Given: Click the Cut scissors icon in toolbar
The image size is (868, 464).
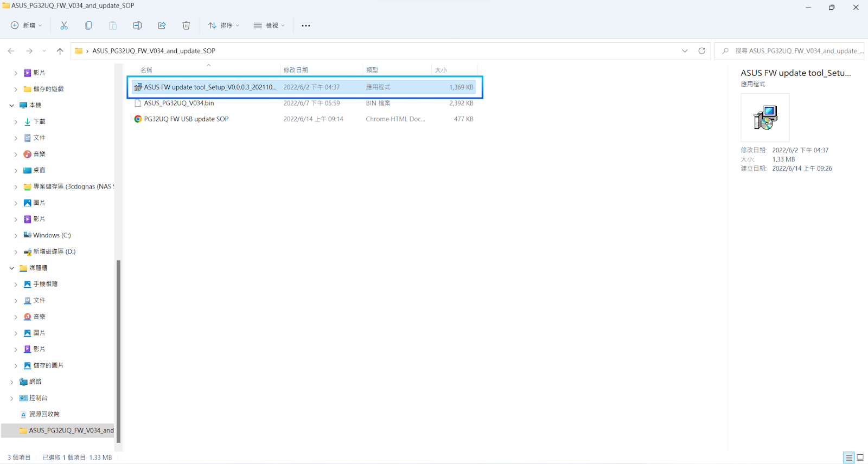Looking at the screenshot, I should [64, 25].
